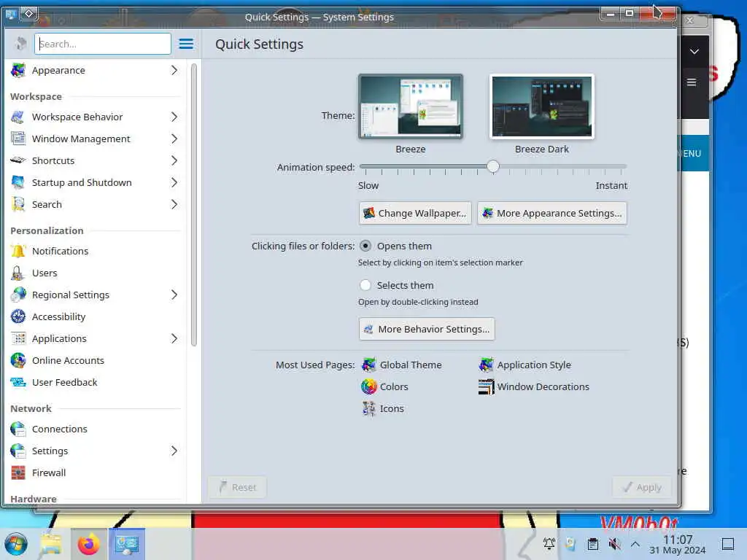747x560 pixels.
Task: Choose the Breeze theme thumbnail
Action: [x=411, y=106]
